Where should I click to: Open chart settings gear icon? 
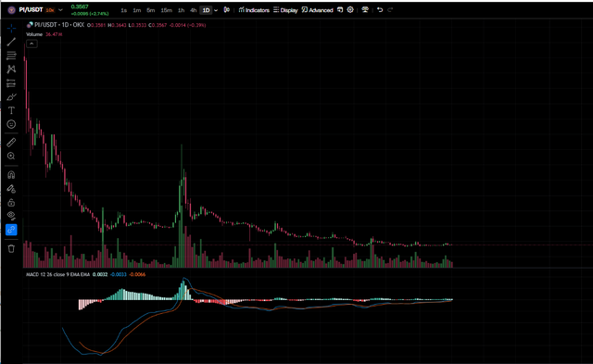click(x=350, y=10)
